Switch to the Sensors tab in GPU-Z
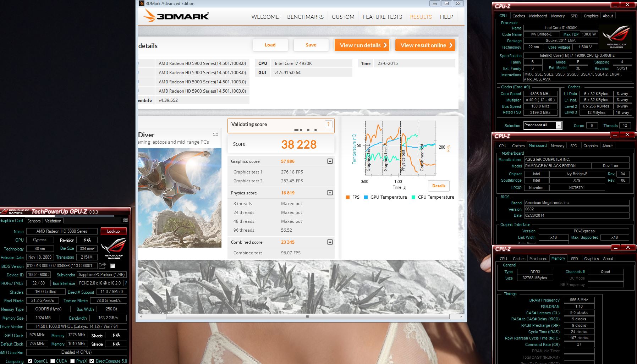This screenshot has width=637, height=364. [x=34, y=221]
